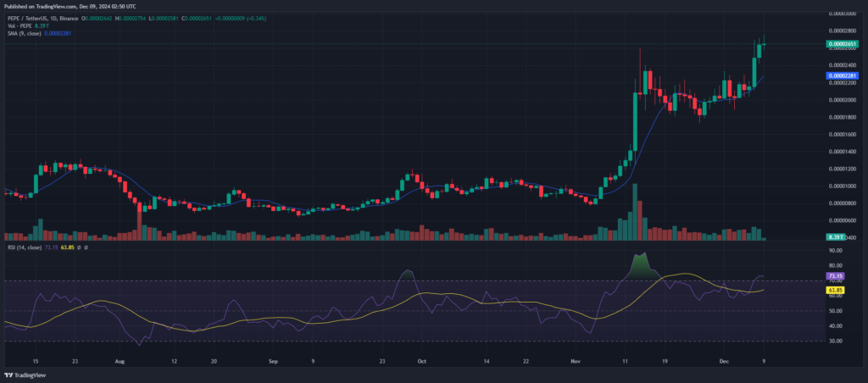Click the purple RSI value tag 73.15
Screen dimensions: 868x383
pos(837,276)
